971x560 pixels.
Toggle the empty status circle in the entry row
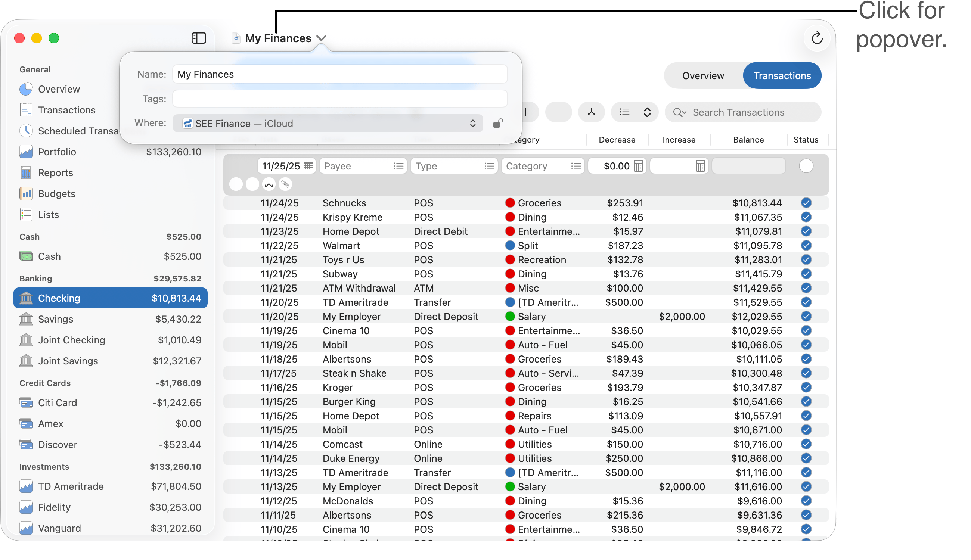point(806,166)
